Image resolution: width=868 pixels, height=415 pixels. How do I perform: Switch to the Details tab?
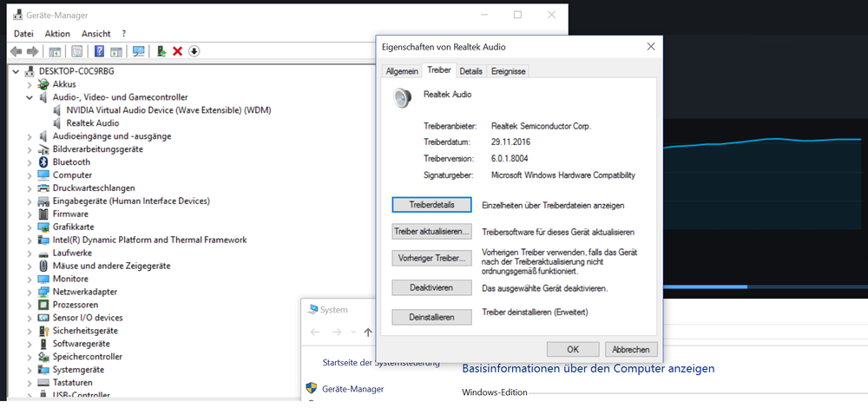(471, 71)
